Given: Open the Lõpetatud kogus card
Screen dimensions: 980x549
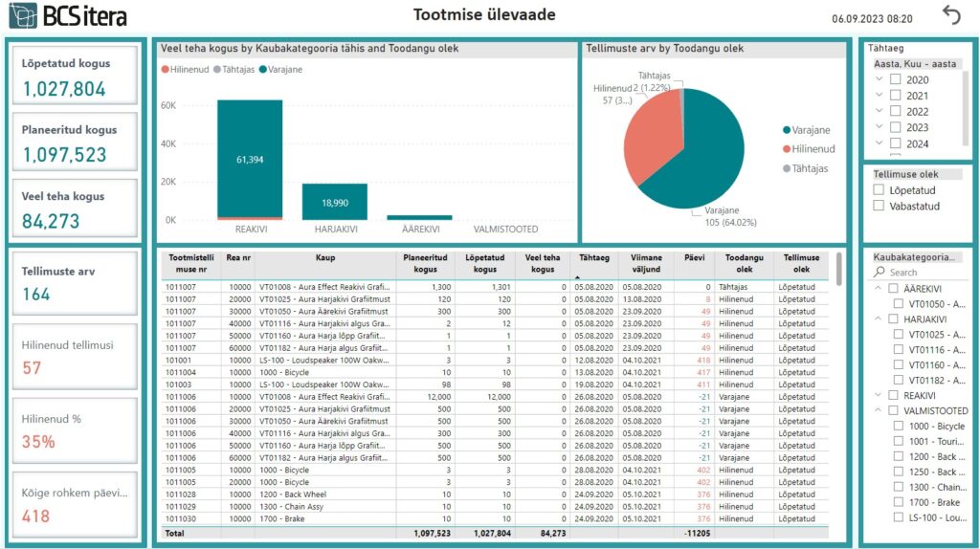Looking at the screenshot, I should coord(75,75).
